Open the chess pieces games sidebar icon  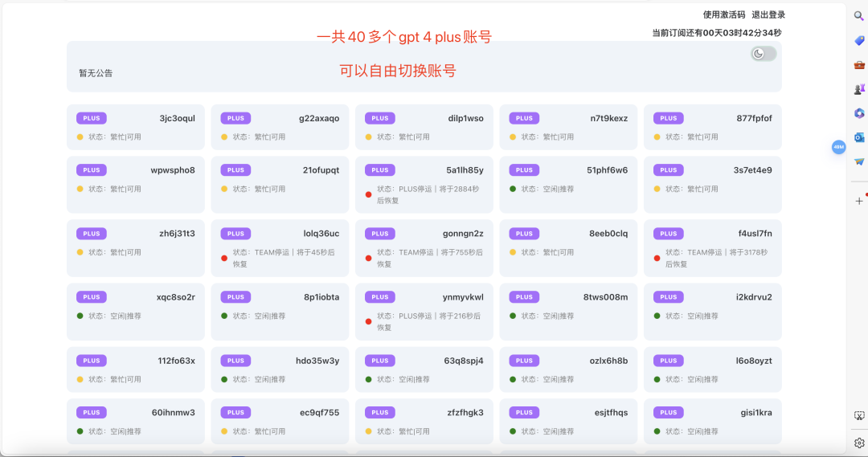point(859,89)
